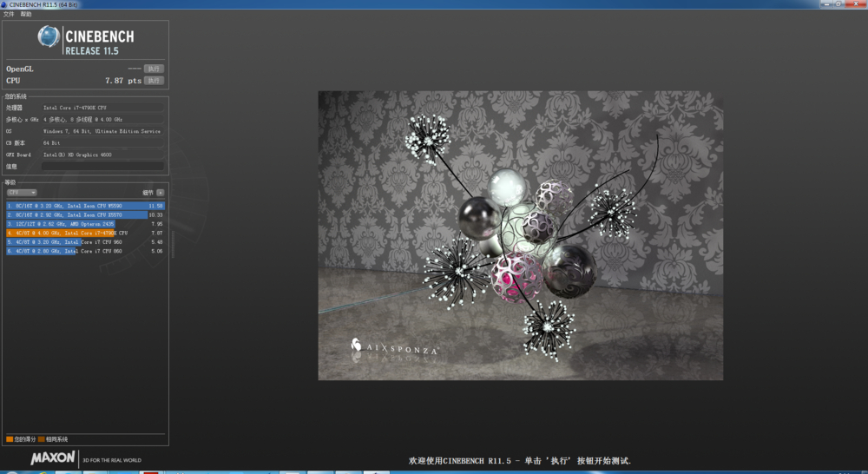Click the rendered AIXSPONZA scene image
Screen dimensions: 868x474
pos(520,235)
